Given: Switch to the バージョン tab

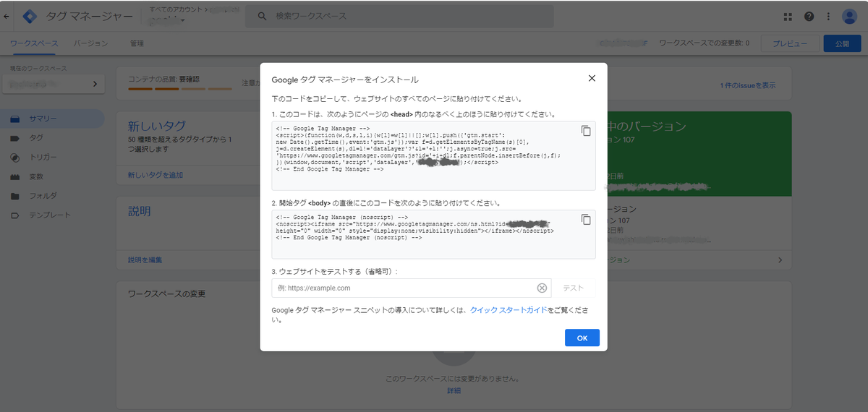Looking at the screenshot, I should 90,43.
